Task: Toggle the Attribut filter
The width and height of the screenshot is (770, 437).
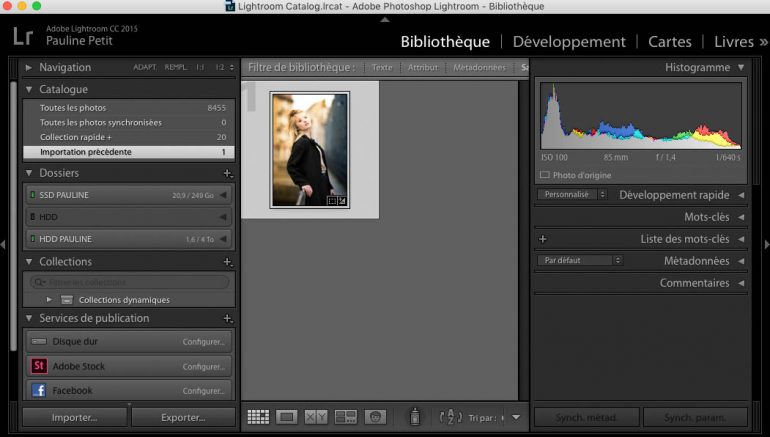Action: (422, 68)
